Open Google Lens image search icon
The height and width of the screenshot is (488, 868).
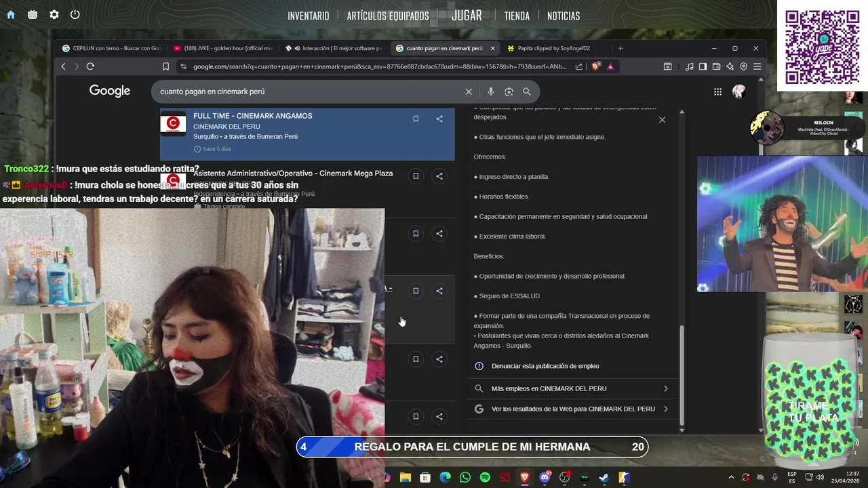click(x=509, y=91)
